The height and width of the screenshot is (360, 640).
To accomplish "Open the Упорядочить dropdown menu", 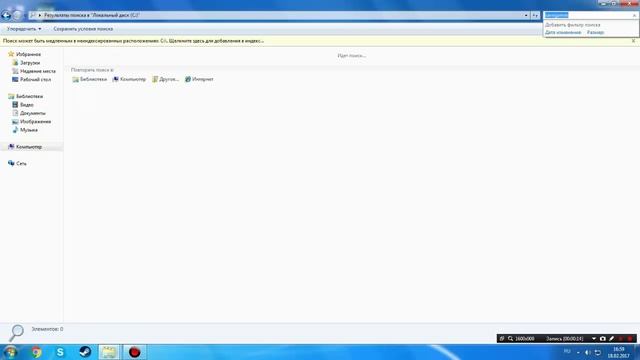I will click(24, 29).
